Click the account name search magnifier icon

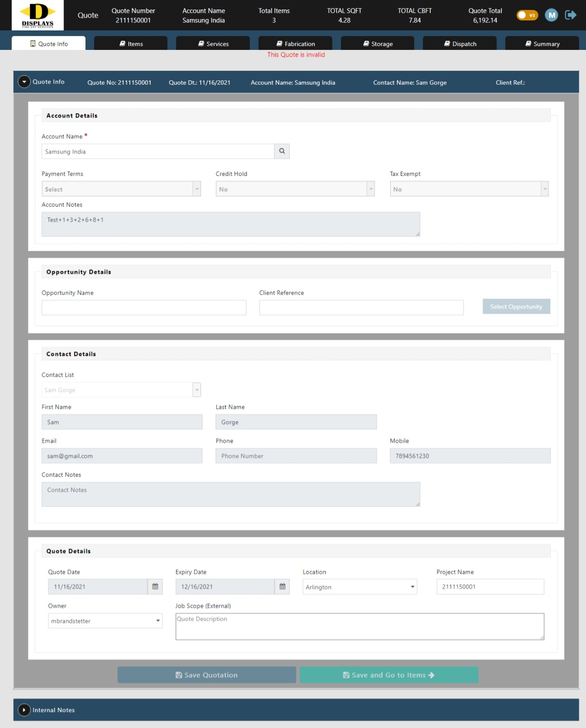tap(282, 151)
